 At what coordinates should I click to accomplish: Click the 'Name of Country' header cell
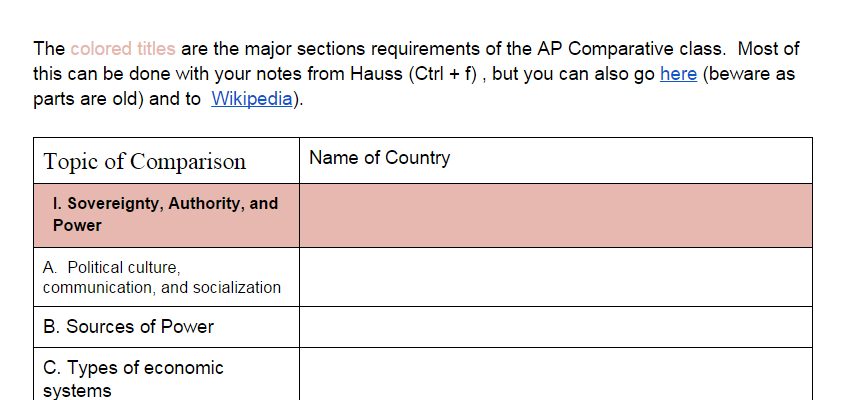[556, 161]
